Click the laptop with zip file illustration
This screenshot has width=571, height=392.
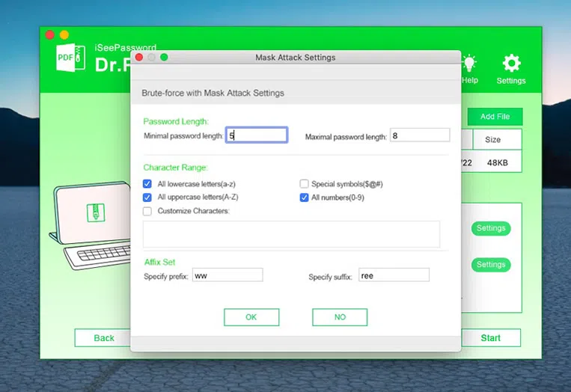coord(90,224)
